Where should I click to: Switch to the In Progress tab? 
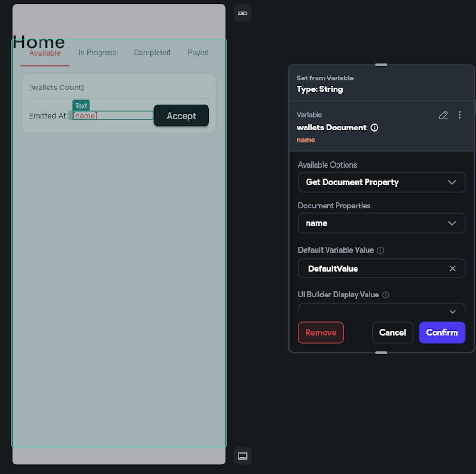click(98, 53)
